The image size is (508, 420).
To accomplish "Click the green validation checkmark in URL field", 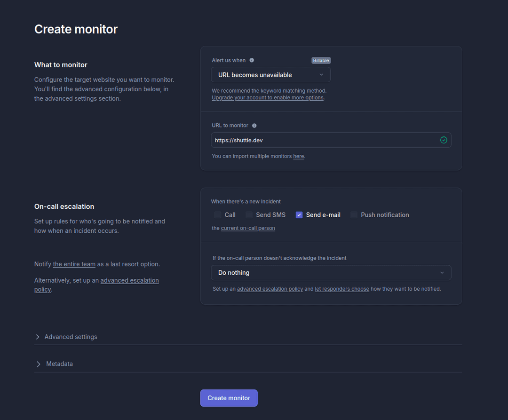I will point(444,140).
